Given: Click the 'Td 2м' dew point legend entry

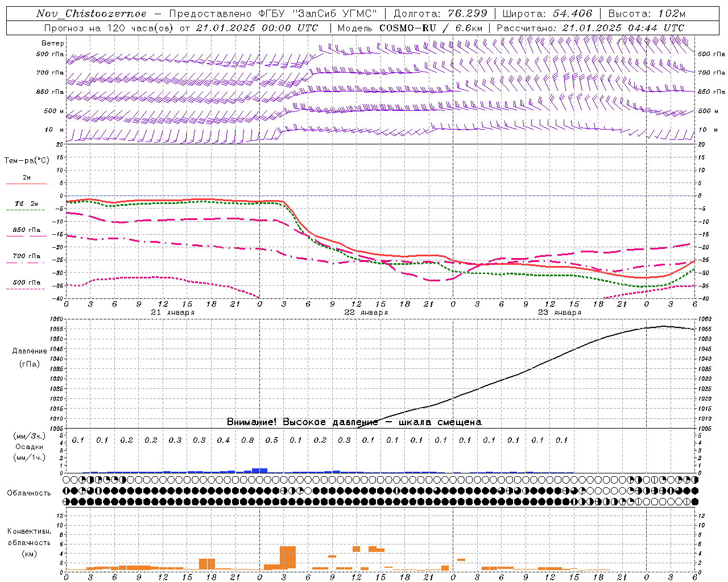Looking at the screenshot, I should tap(27, 203).
